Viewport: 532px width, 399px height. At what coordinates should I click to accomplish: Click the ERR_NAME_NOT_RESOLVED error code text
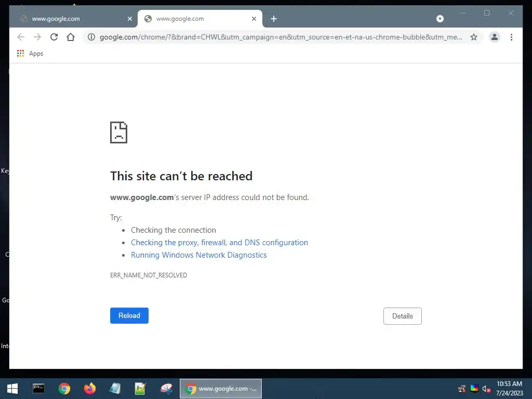(x=149, y=275)
